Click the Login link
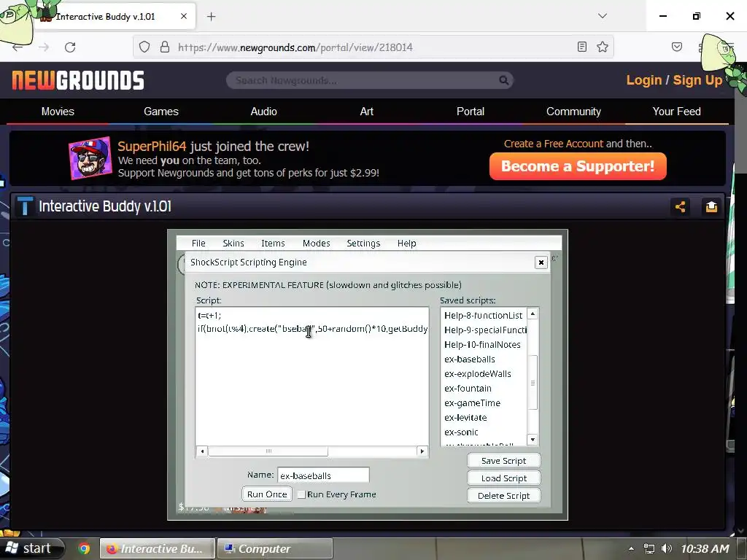 pos(644,80)
